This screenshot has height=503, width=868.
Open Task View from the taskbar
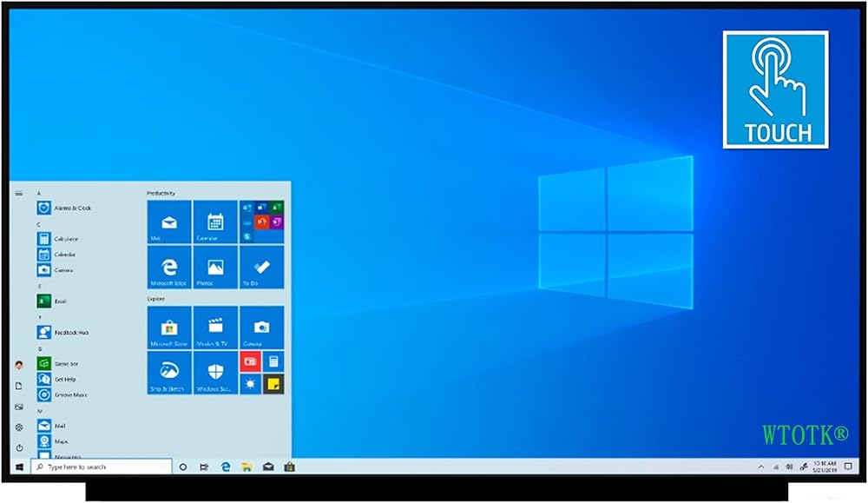tap(204, 467)
